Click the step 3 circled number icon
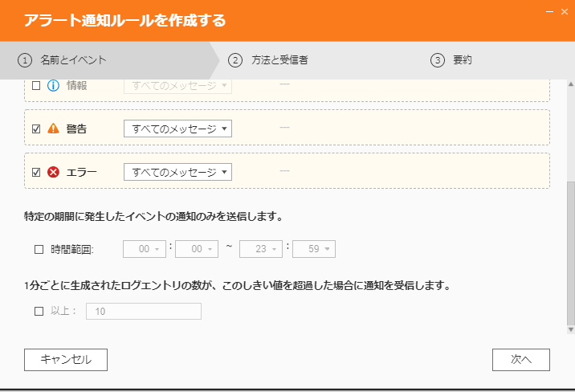The height and width of the screenshot is (392, 575). pyautogui.click(x=438, y=60)
